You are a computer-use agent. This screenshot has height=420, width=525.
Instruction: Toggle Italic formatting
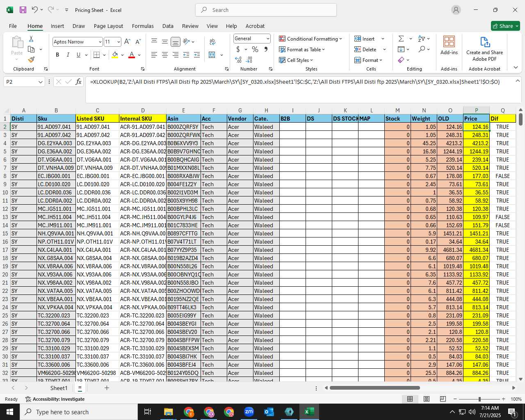(x=68, y=55)
